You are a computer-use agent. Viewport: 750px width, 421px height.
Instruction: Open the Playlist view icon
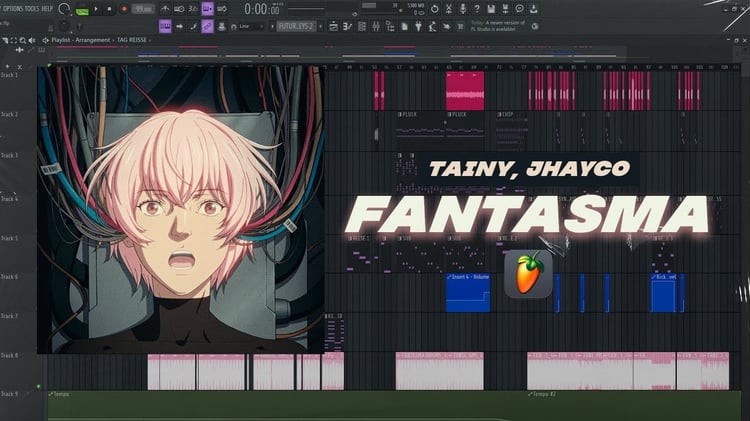(333, 26)
